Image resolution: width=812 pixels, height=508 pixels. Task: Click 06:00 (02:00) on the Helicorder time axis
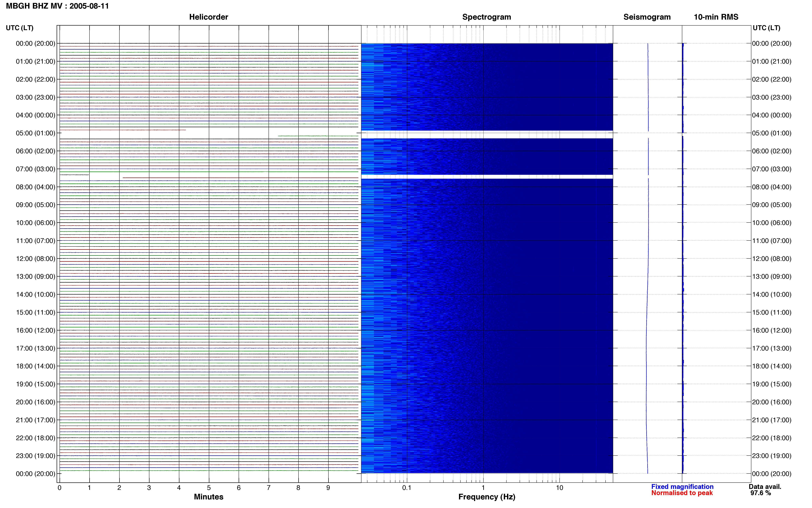click(x=36, y=151)
